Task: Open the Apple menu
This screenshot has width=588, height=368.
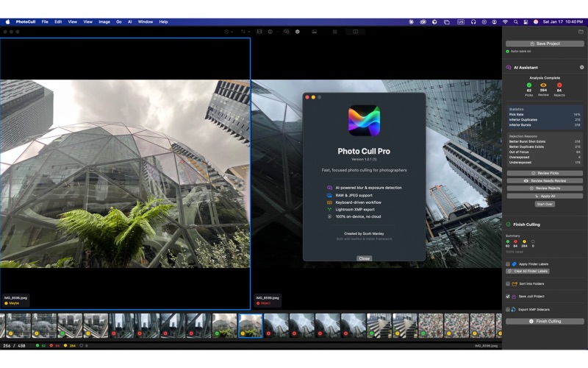Action: 7,22
